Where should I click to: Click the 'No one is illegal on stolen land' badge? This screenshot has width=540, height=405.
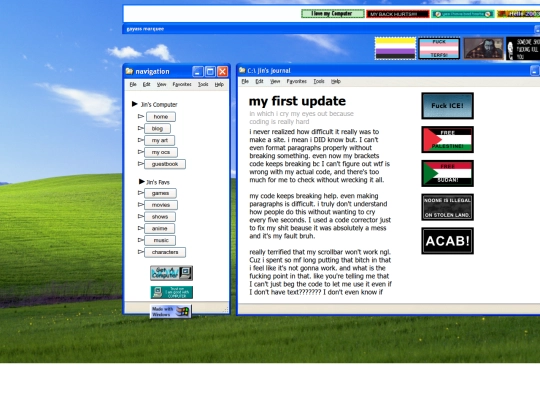click(x=447, y=207)
